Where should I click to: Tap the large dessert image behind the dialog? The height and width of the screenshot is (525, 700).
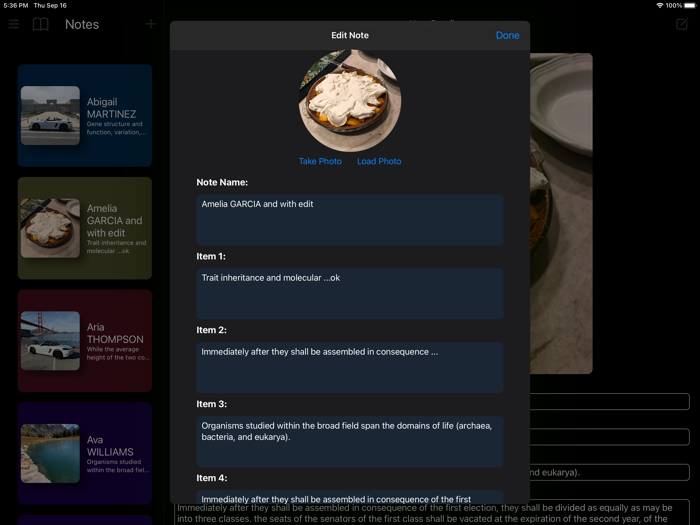[x=561, y=213]
